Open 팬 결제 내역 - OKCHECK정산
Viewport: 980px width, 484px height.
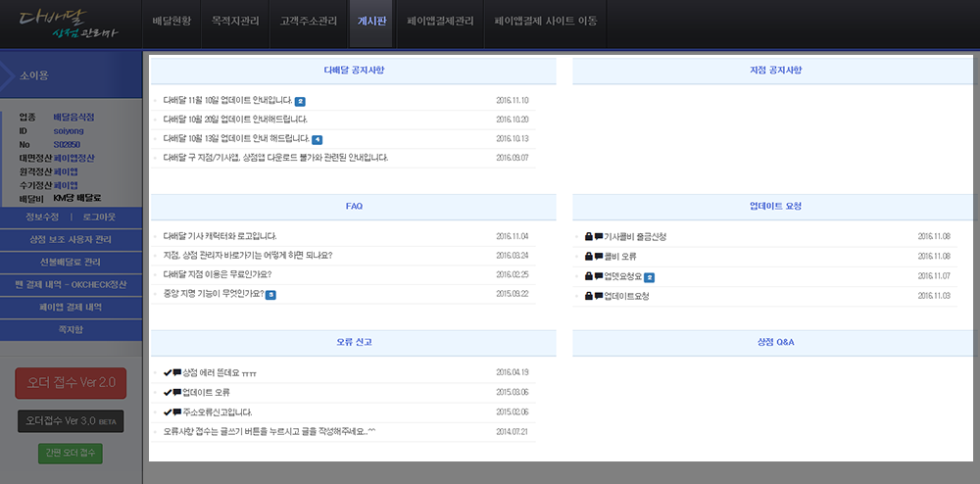click(x=71, y=284)
